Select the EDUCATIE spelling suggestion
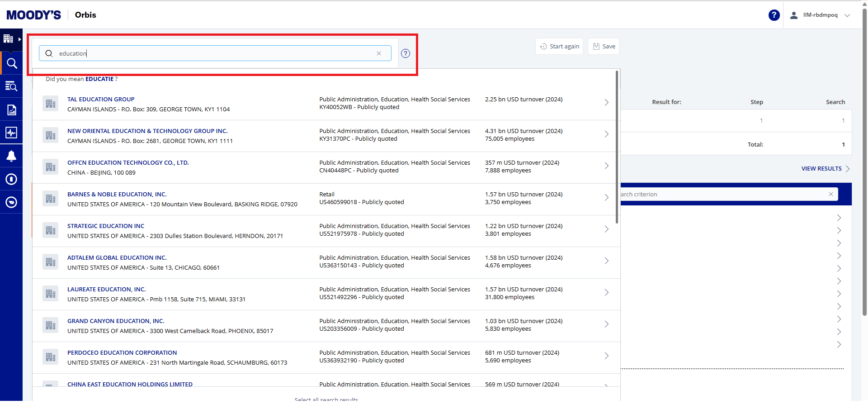 [x=99, y=79]
